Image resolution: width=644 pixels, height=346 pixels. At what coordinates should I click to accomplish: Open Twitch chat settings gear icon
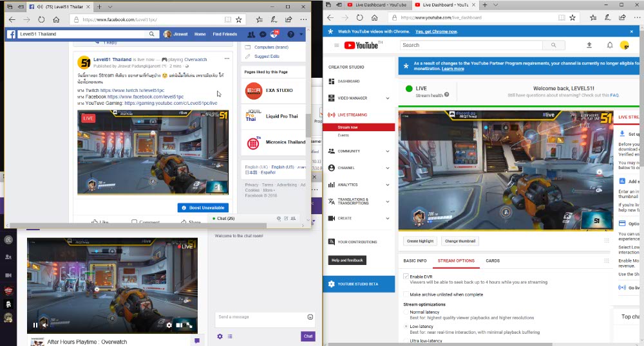pyautogui.click(x=220, y=336)
